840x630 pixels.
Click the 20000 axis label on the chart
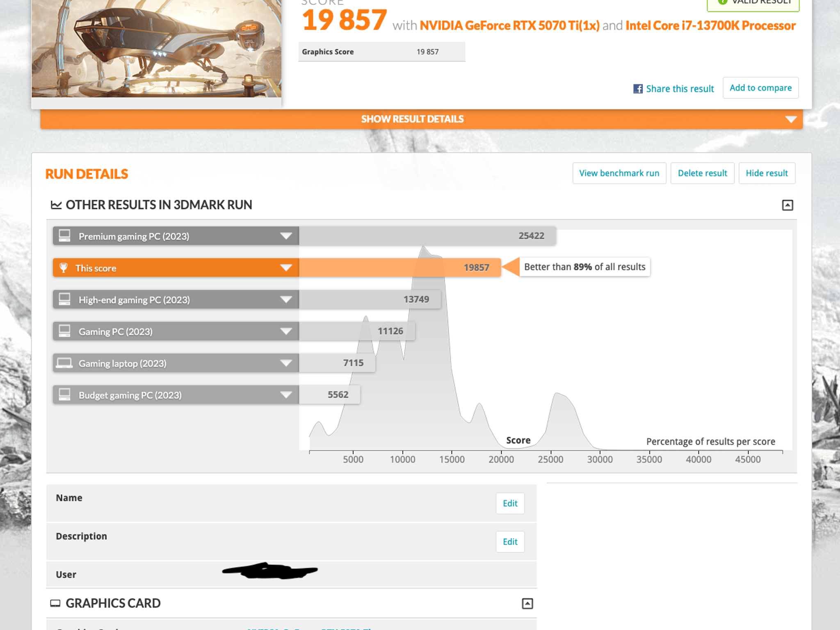(501, 459)
